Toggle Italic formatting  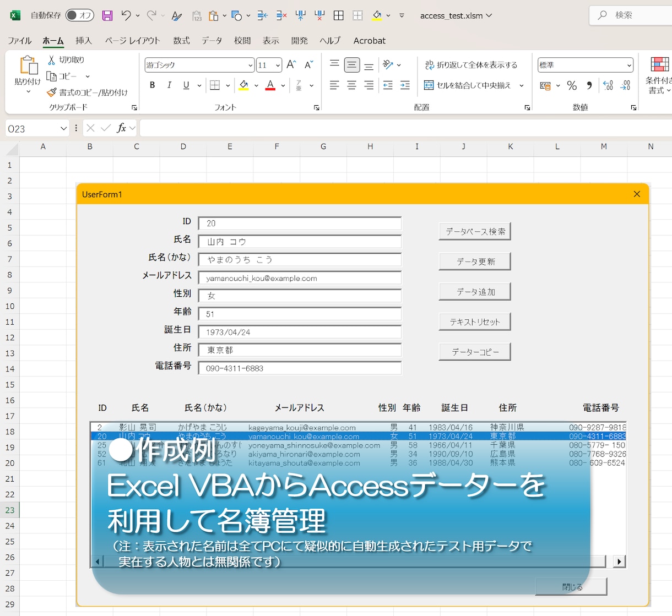(x=170, y=85)
